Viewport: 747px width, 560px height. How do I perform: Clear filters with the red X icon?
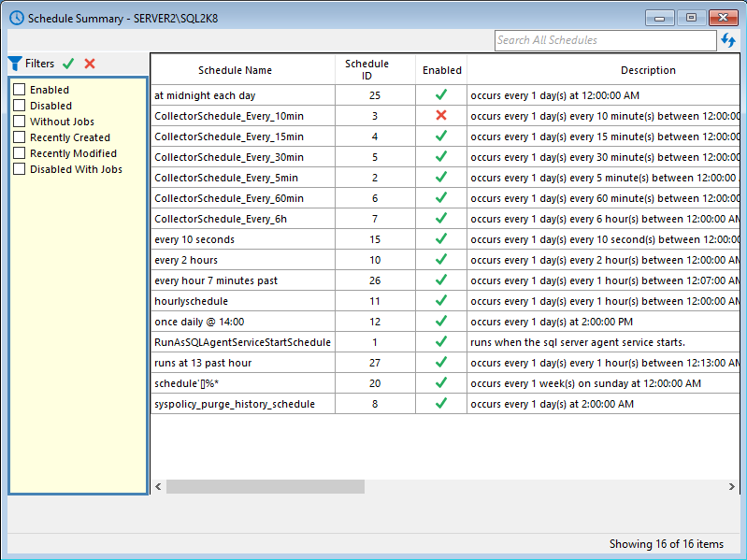point(90,64)
